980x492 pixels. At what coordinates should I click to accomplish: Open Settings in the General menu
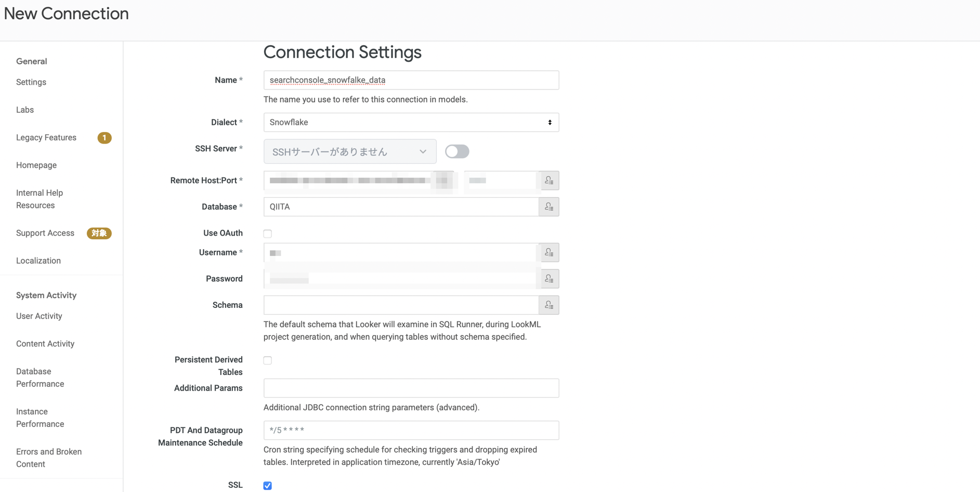coord(31,82)
